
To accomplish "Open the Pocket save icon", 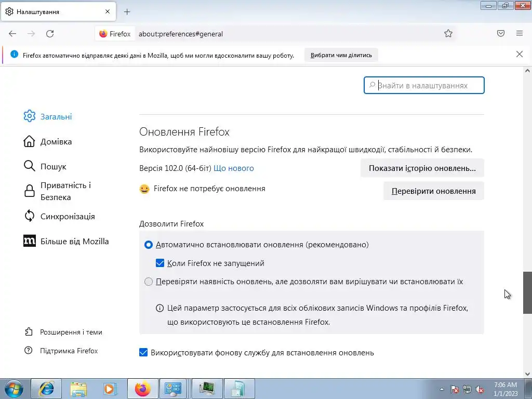I will coord(501,33).
